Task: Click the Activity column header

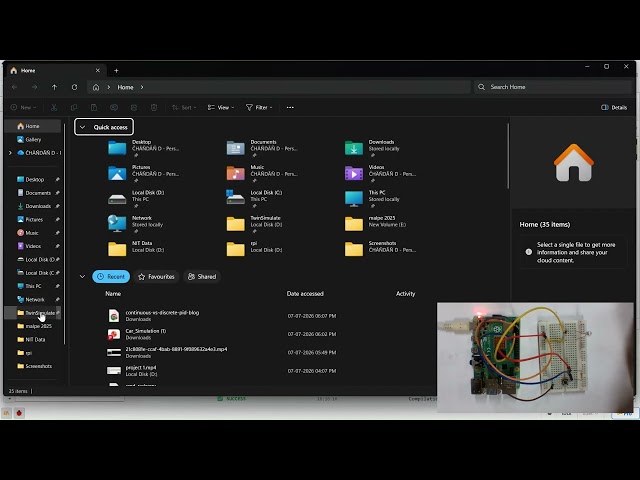Action: 405,294
